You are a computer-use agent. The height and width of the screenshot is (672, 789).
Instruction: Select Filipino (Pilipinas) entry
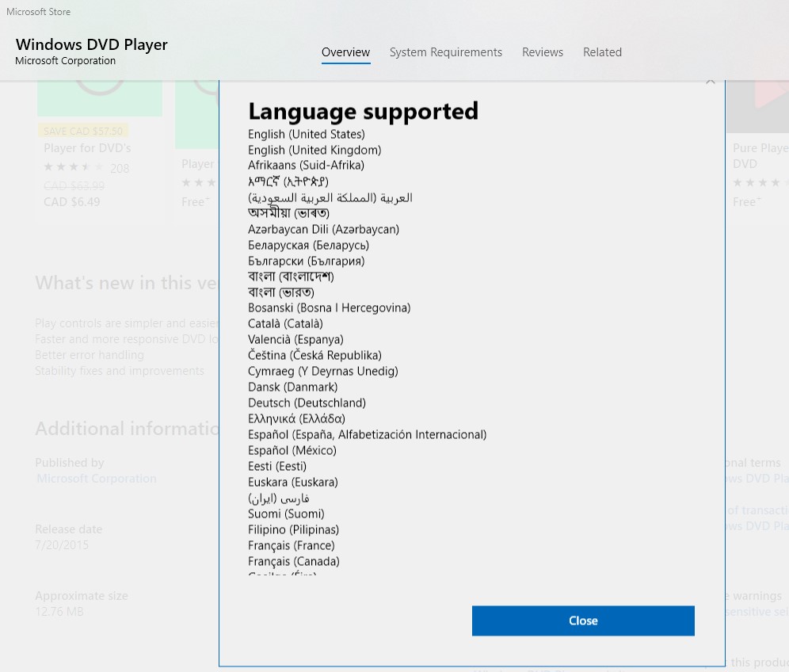click(293, 529)
